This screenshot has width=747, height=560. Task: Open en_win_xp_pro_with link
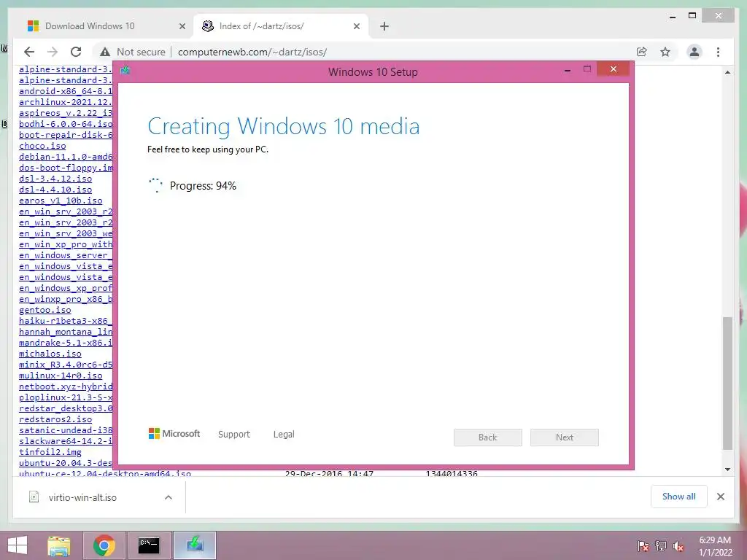66,244
